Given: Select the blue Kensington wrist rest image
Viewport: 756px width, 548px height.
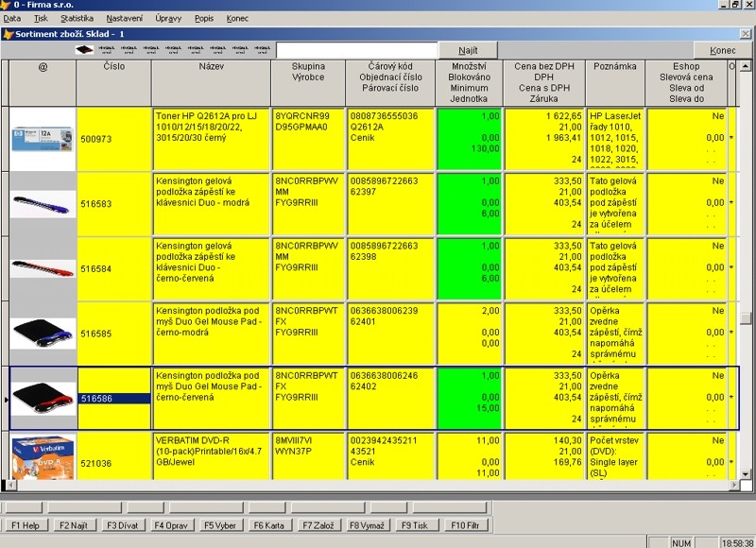Looking at the screenshot, I should point(43,203).
